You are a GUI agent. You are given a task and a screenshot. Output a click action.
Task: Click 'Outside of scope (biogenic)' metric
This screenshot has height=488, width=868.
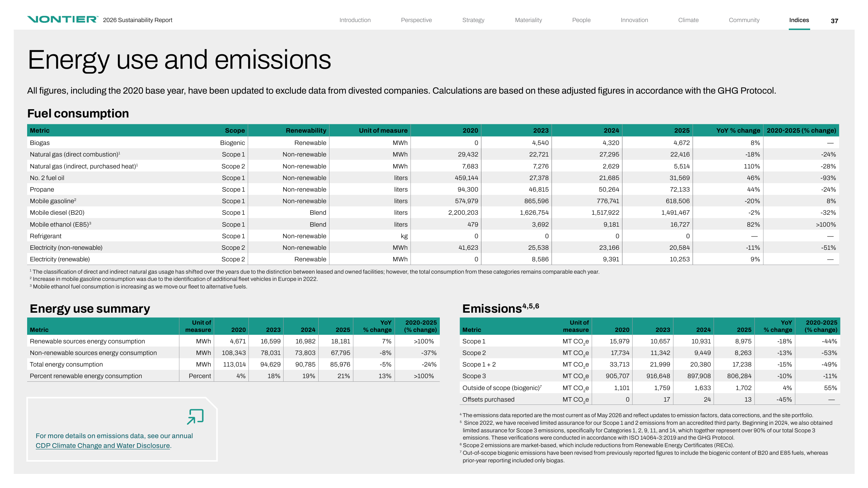coord(502,388)
